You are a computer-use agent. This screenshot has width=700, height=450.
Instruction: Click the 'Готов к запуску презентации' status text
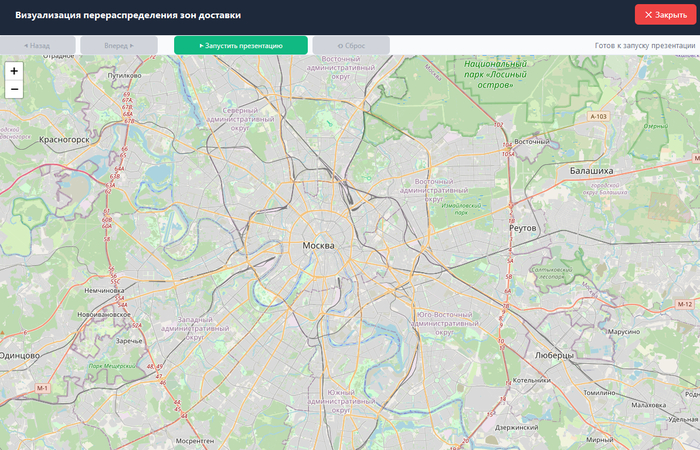point(645,45)
